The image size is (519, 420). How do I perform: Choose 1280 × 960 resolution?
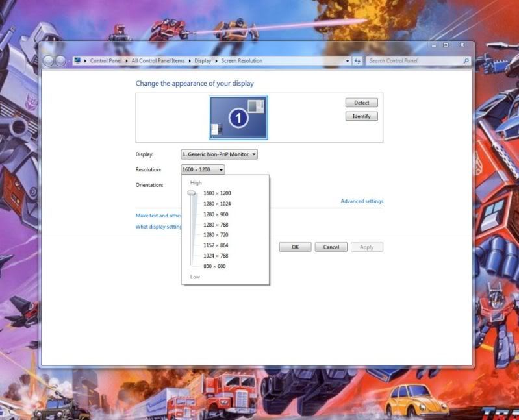[x=216, y=214]
